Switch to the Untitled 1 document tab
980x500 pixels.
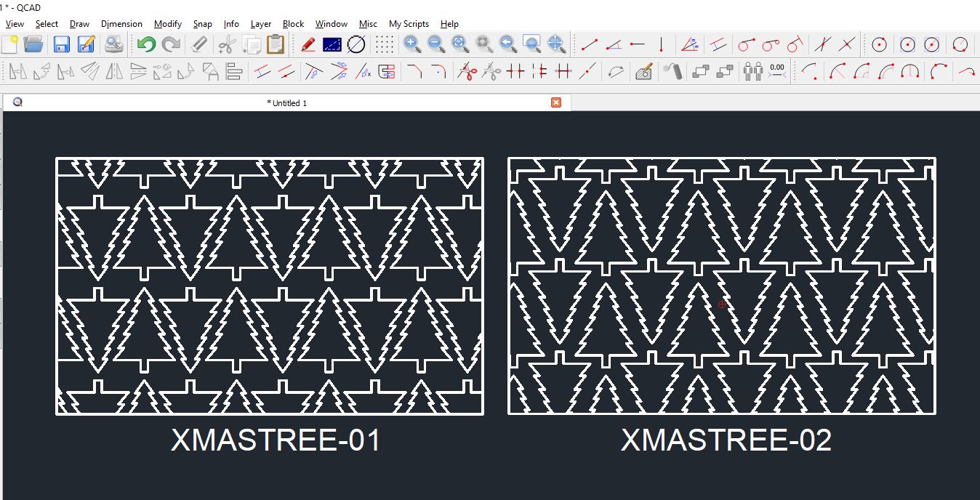point(287,103)
